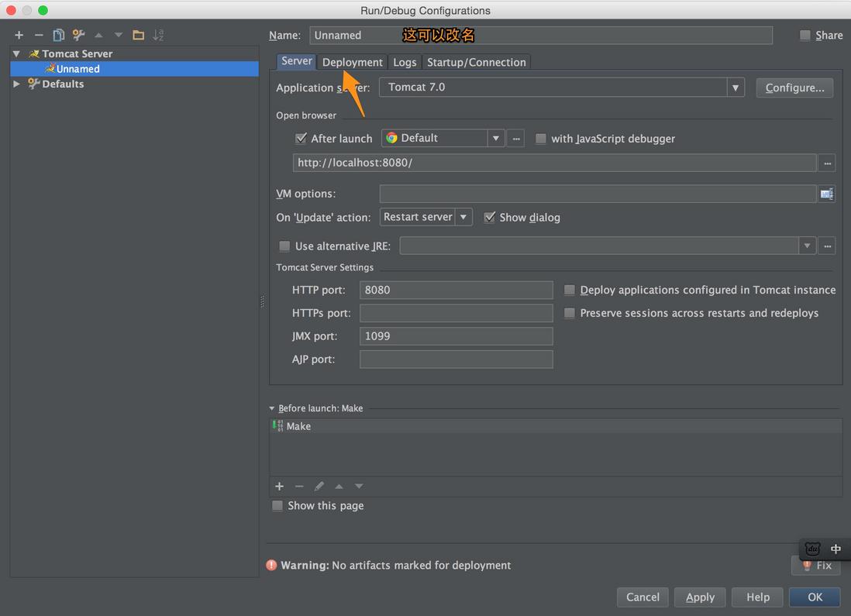Open alternative JRE path dropdown arrow
The width and height of the screenshot is (851, 616).
click(807, 246)
